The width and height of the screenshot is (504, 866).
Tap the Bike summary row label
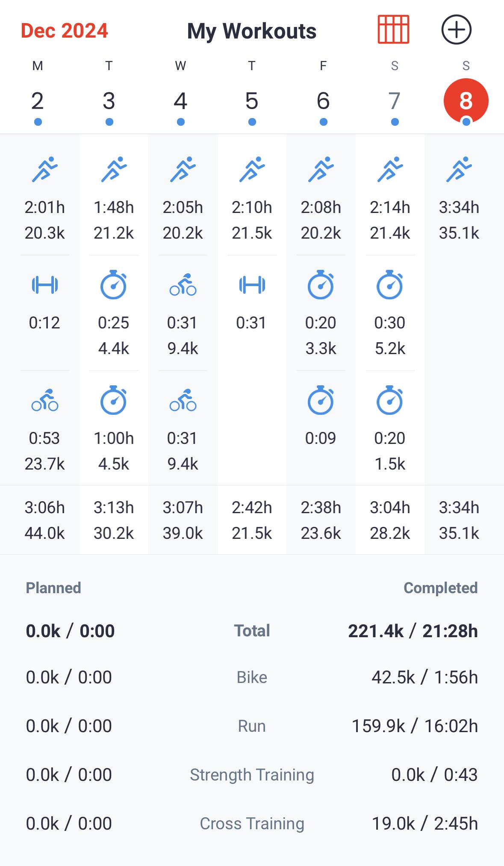(252, 677)
